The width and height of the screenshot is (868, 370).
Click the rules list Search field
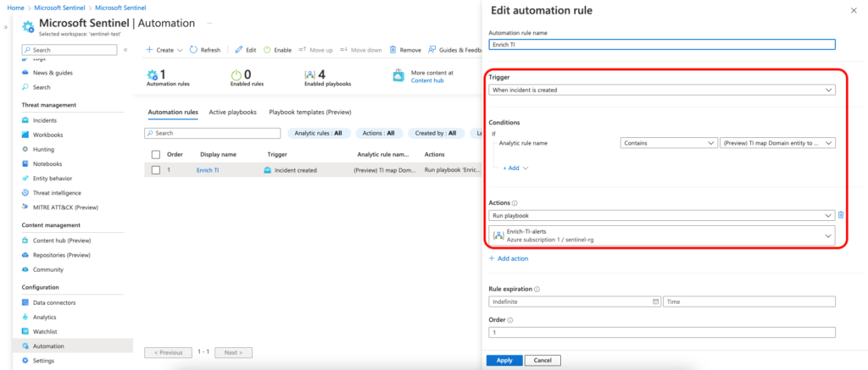coord(213,133)
